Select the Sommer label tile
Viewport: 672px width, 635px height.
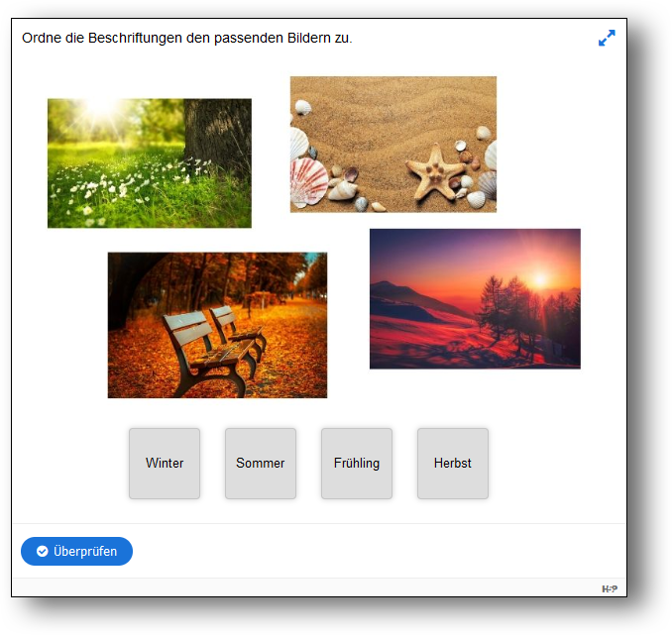[261, 464]
